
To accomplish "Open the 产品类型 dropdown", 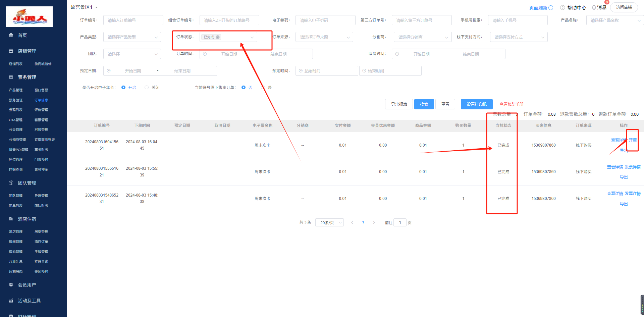I will coord(132,37).
